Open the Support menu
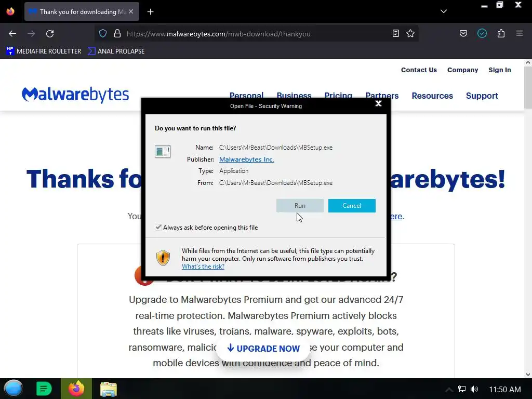 coord(482,96)
